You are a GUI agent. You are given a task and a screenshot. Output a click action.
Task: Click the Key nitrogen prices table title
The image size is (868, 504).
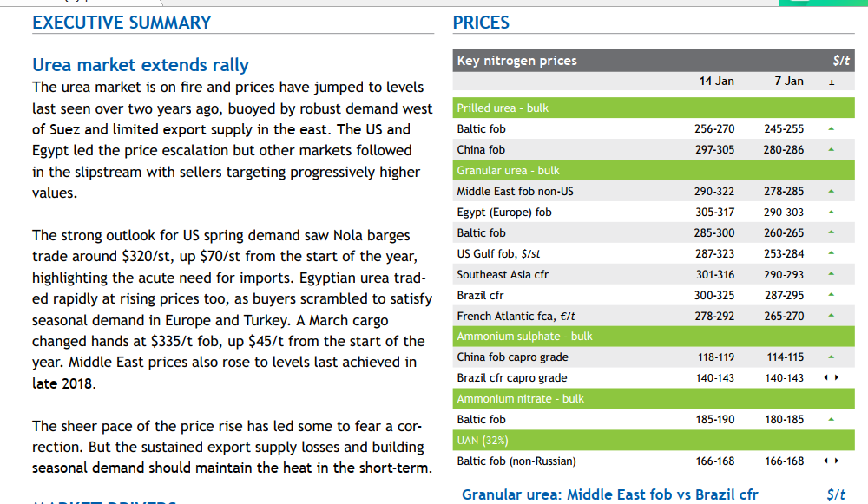click(517, 61)
